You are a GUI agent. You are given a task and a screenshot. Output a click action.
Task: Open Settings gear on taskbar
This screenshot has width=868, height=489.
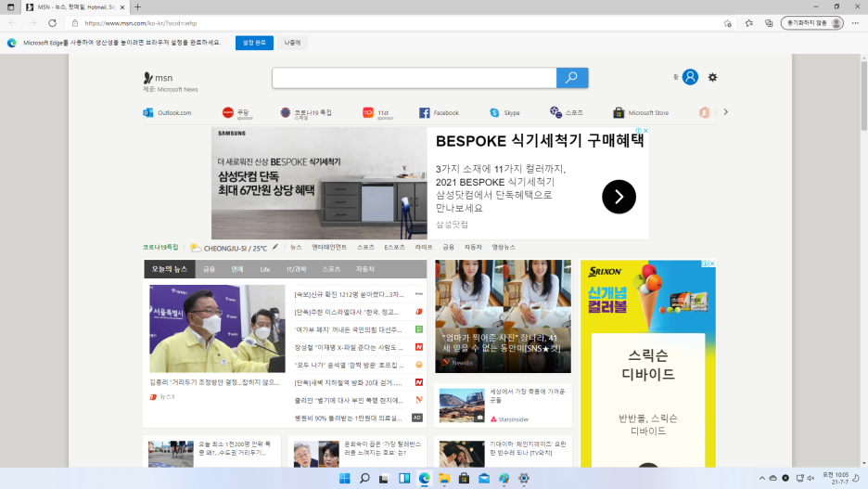(524, 479)
